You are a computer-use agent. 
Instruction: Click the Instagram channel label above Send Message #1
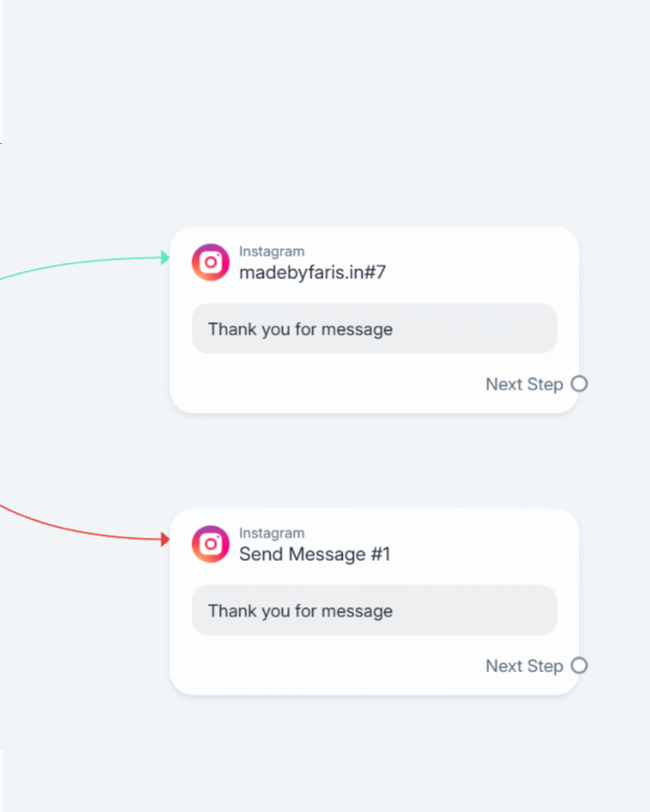[272, 533]
